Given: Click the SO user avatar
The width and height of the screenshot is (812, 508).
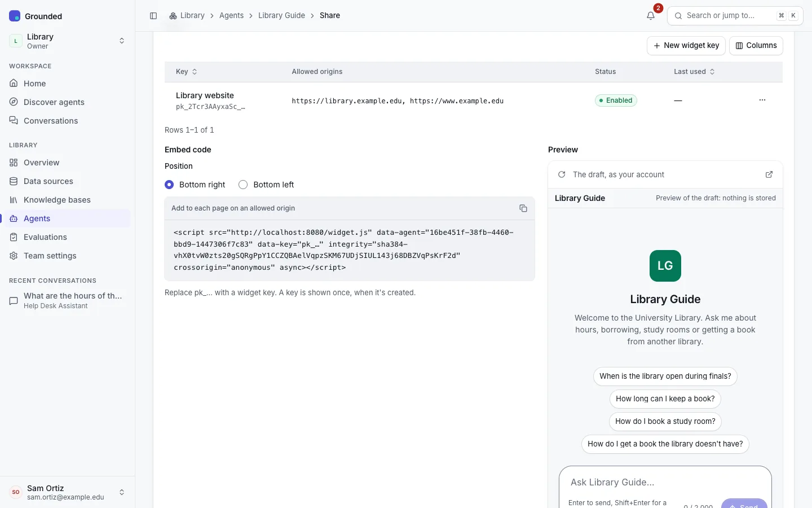Looking at the screenshot, I should 16,492.
